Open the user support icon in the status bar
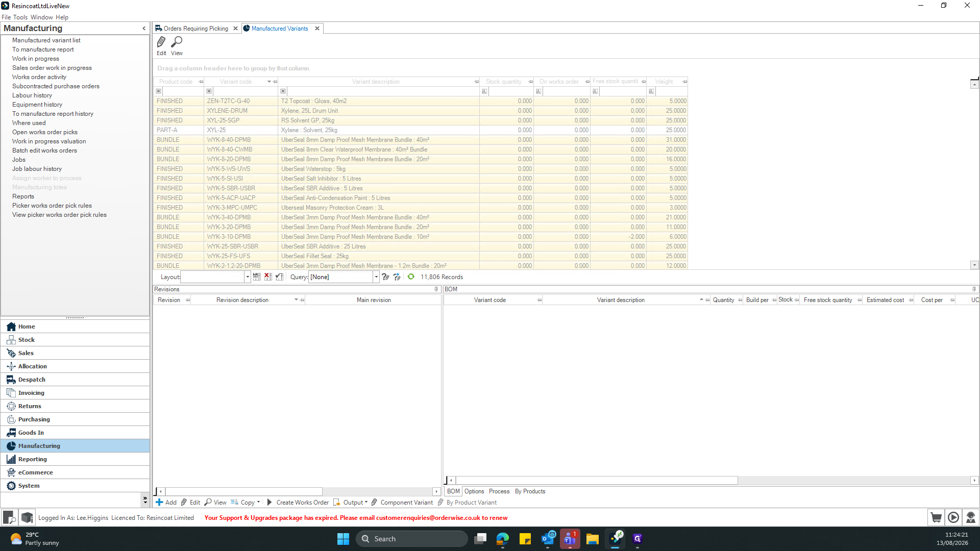The image size is (980, 551). coord(971,517)
